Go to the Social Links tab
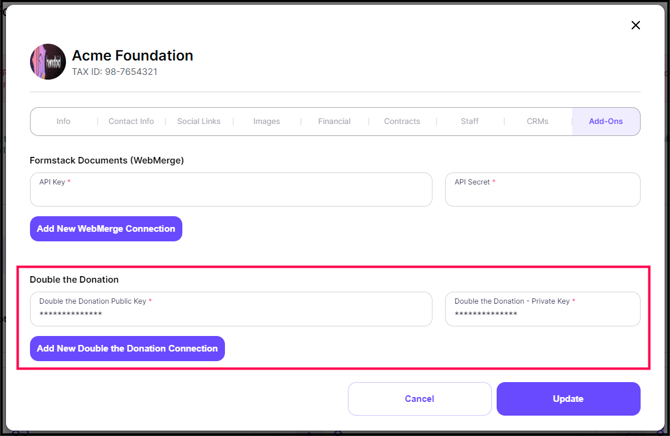Screen dimensions: 670x436 click(199, 122)
